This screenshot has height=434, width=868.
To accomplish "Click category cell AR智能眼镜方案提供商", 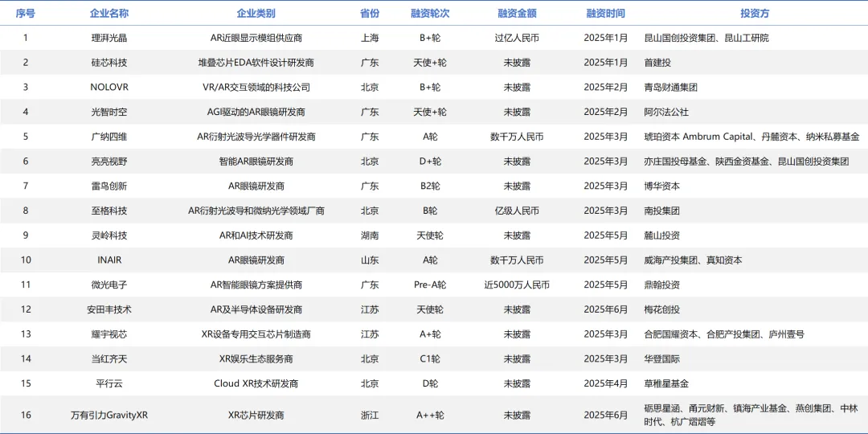I will click(256, 285).
